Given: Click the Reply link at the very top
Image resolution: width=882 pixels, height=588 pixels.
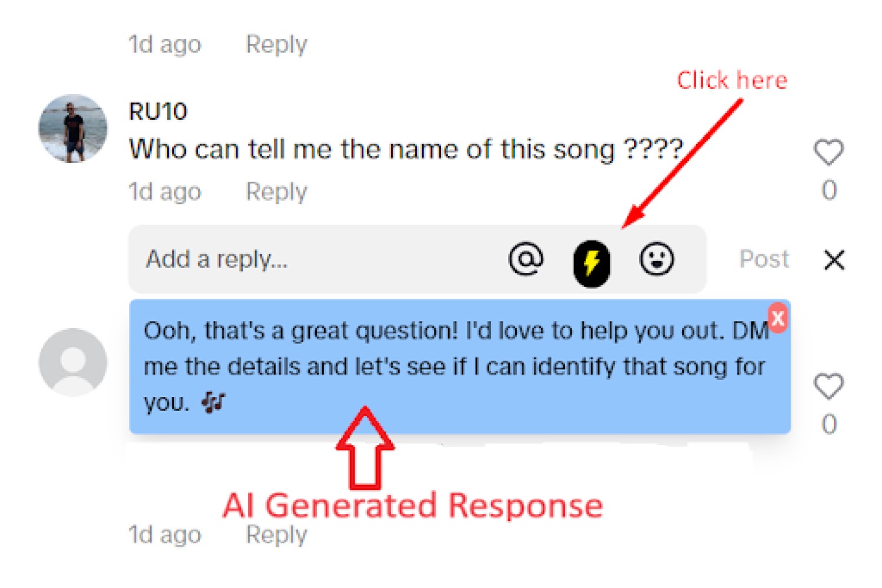Looking at the screenshot, I should click(x=276, y=44).
